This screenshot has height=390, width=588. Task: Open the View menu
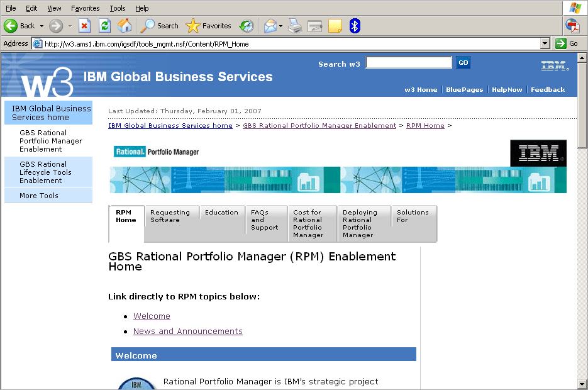pyautogui.click(x=54, y=8)
